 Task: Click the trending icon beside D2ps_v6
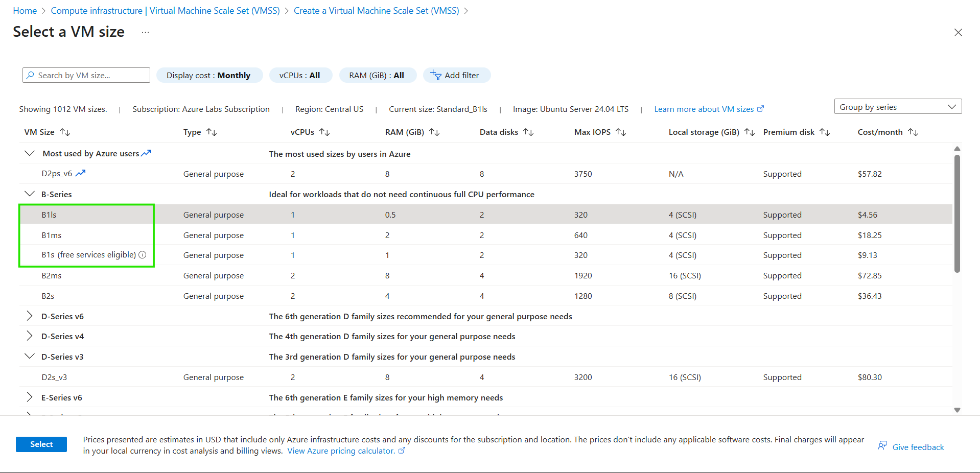point(81,174)
